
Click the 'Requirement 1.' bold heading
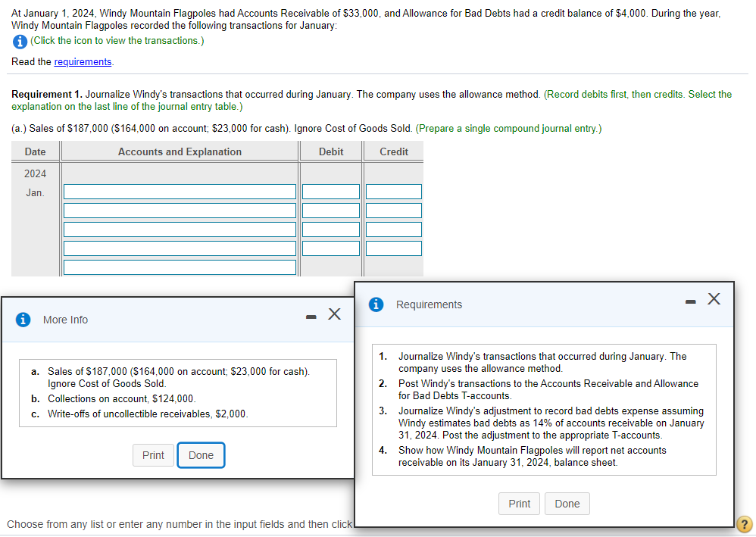coord(47,94)
